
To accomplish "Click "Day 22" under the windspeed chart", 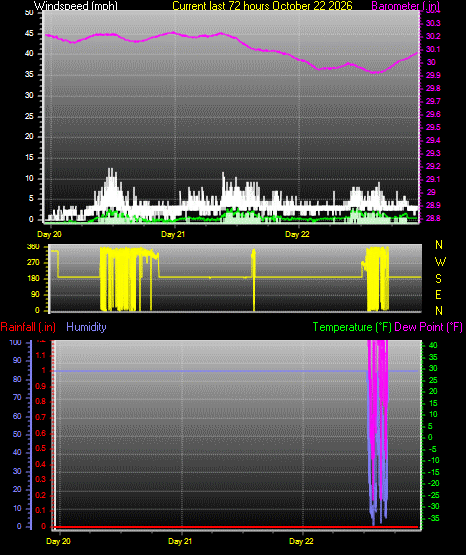I will (x=297, y=234).
